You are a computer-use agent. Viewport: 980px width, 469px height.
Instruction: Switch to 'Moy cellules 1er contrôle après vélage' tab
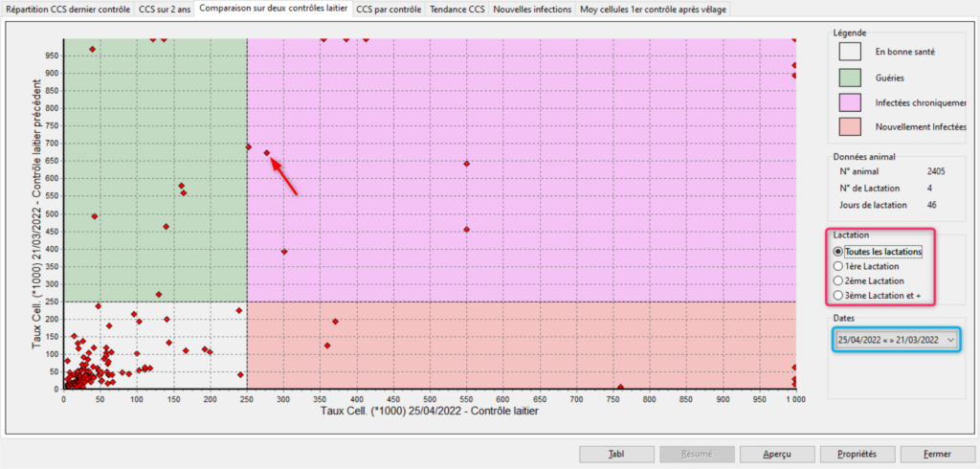tap(654, 10)
